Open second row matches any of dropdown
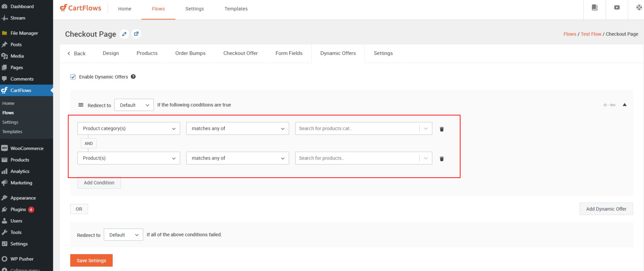 tap(238, 158)
